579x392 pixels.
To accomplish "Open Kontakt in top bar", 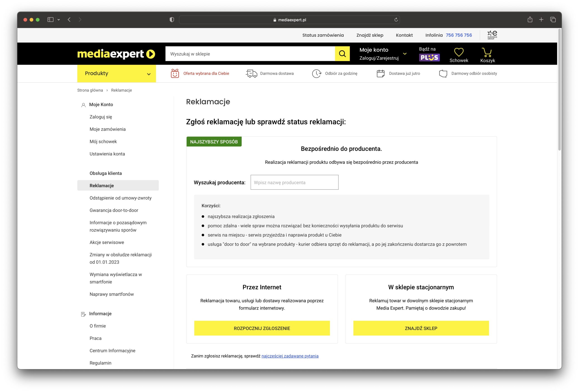I will 404,35.
